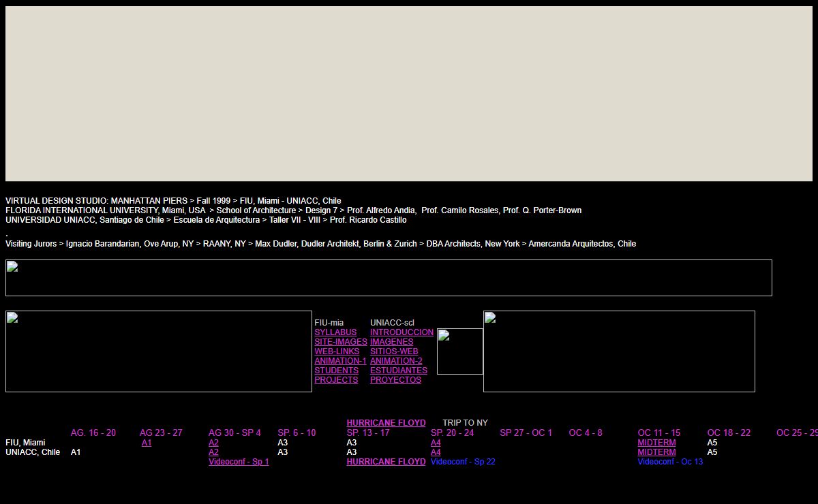Open MIDTERM link in UNIACC, Chile row

(656, 452)
